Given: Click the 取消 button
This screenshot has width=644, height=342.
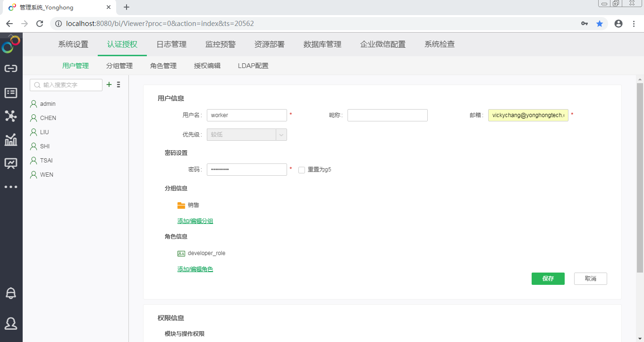Looking at the screenshot, I should pos(590,279).
